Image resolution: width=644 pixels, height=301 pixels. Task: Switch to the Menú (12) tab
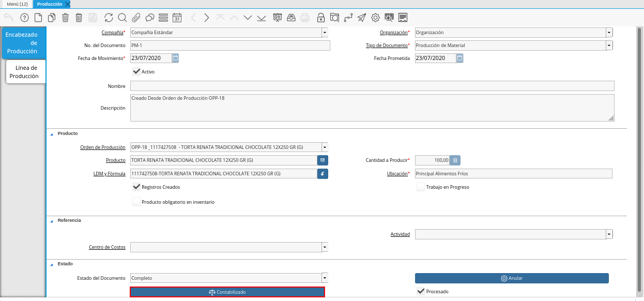pyautogui.click(x=17, y=4)
